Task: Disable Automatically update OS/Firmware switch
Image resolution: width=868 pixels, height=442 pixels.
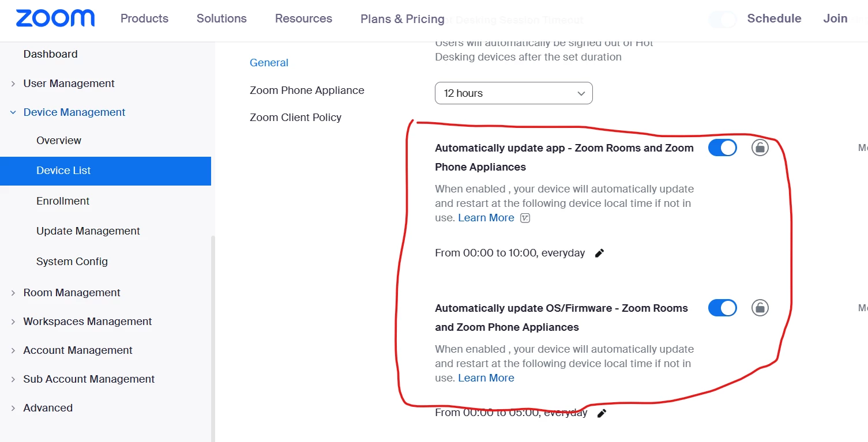Action: click(723, 308)
